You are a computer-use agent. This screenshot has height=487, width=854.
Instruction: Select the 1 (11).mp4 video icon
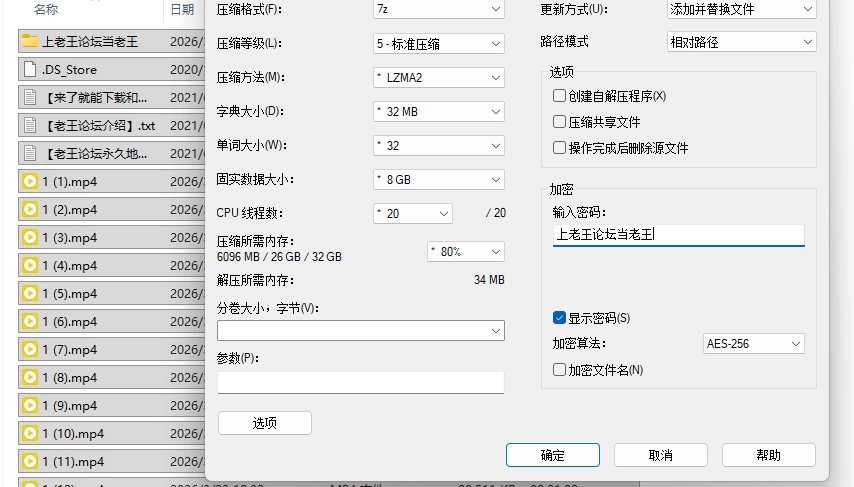(x=30, y=461)
